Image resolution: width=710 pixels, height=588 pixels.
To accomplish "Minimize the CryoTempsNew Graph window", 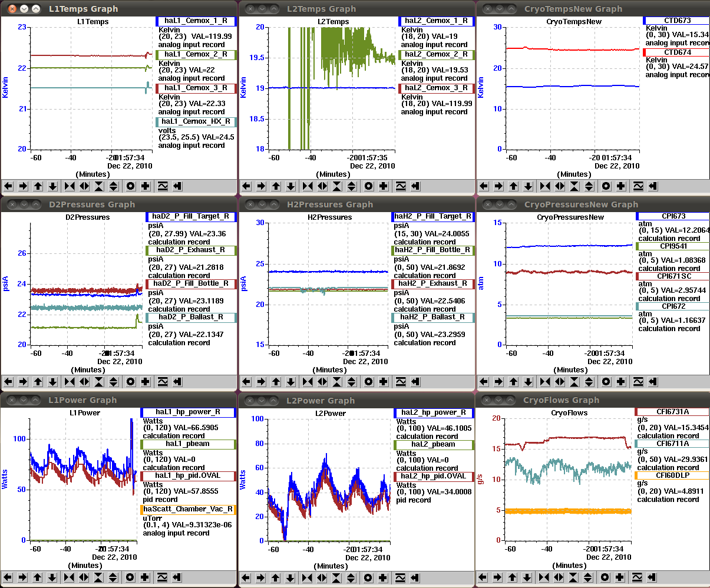I will click(x=500, y=9).
